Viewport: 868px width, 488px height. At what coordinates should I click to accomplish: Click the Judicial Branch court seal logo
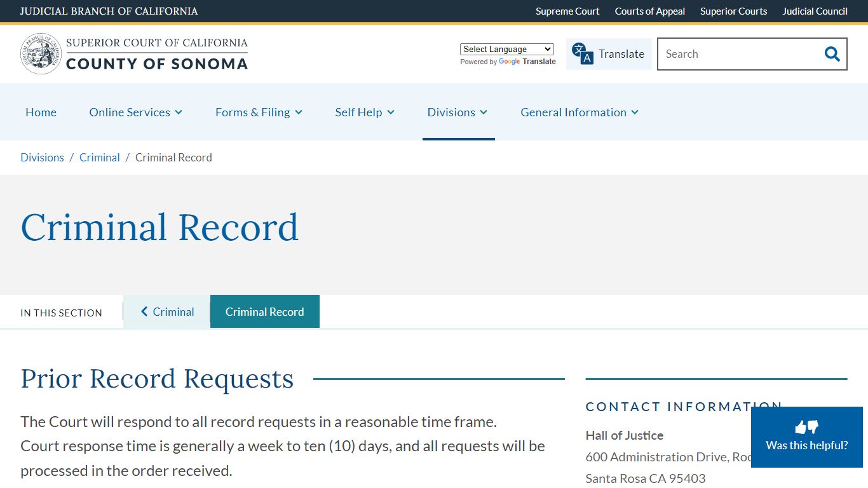(41, 54)
